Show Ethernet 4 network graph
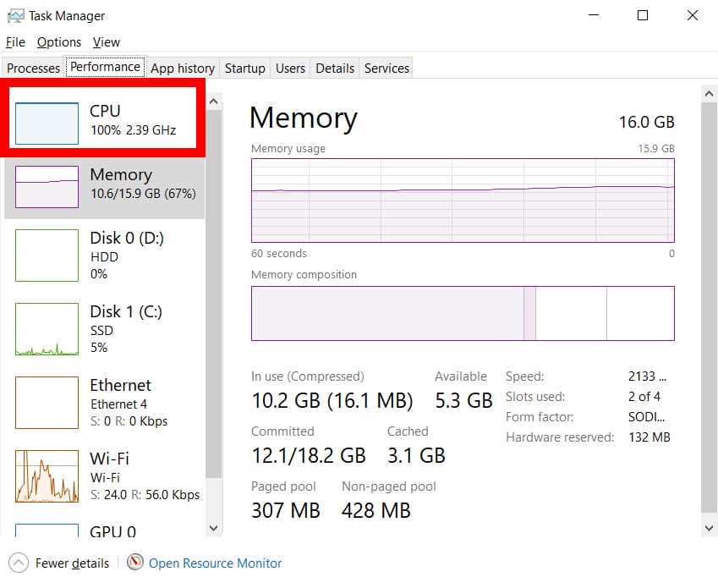Image resolution: width=718 pixels, height=588 pixels. point(47,402)
